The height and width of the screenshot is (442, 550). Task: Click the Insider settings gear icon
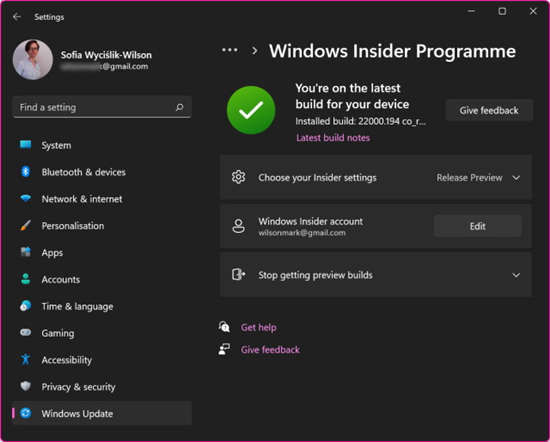tap(239, 177)
